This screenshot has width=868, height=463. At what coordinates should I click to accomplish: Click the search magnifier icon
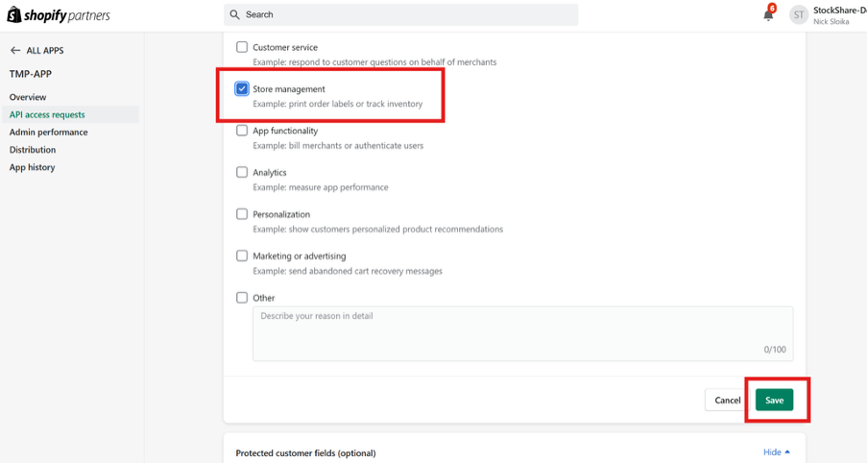point(234,14)
